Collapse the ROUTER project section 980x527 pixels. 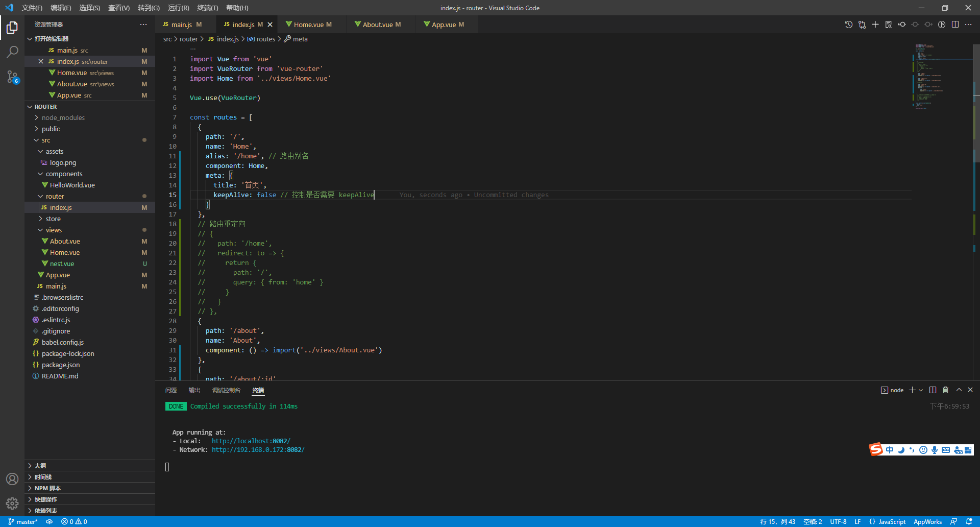pos(90,107)
